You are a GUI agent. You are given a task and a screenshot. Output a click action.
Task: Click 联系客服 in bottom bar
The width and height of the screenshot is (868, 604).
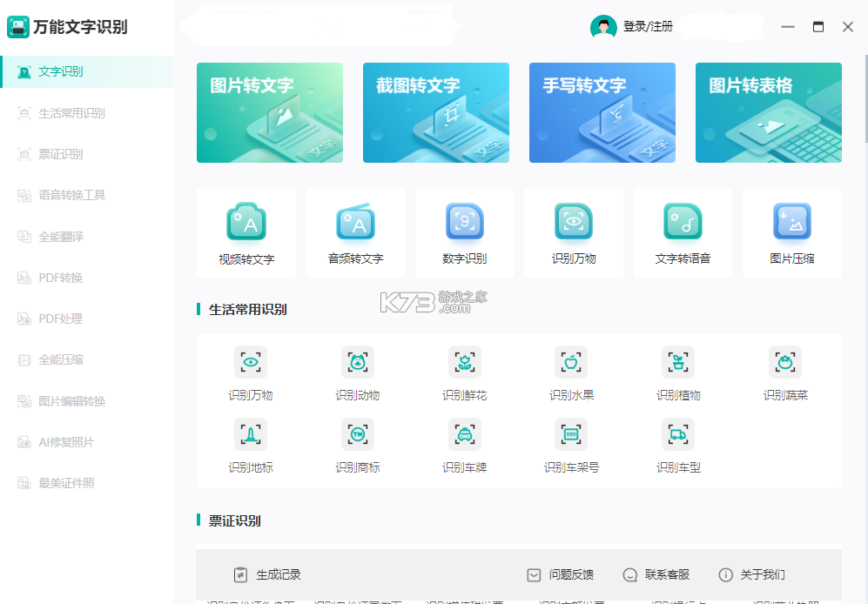656,574
